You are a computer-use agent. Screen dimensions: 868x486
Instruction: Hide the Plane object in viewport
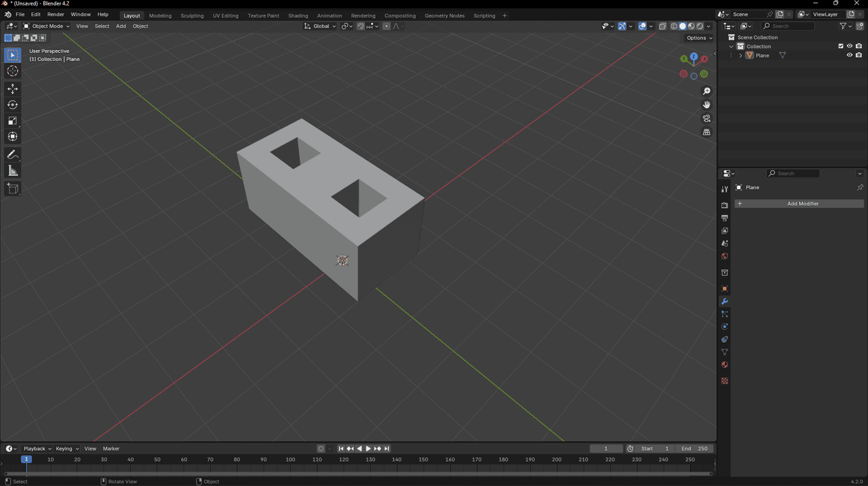tap(849, 56)
